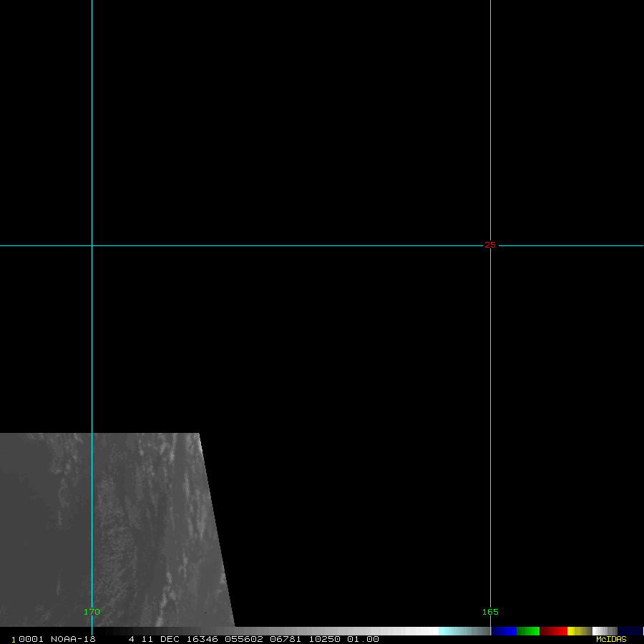Select the green segment of color bar
The height and width of the screenshot is (644, 644).
click(528, 631)
